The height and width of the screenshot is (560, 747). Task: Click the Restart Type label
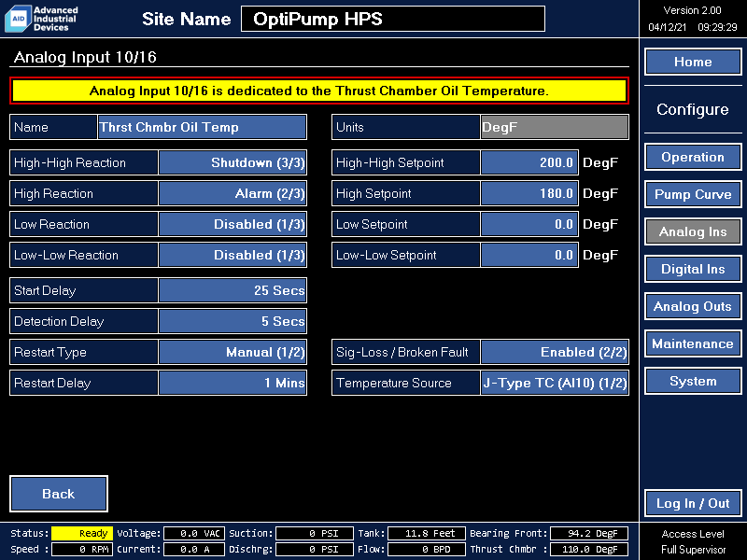click(x=50, y=353)
